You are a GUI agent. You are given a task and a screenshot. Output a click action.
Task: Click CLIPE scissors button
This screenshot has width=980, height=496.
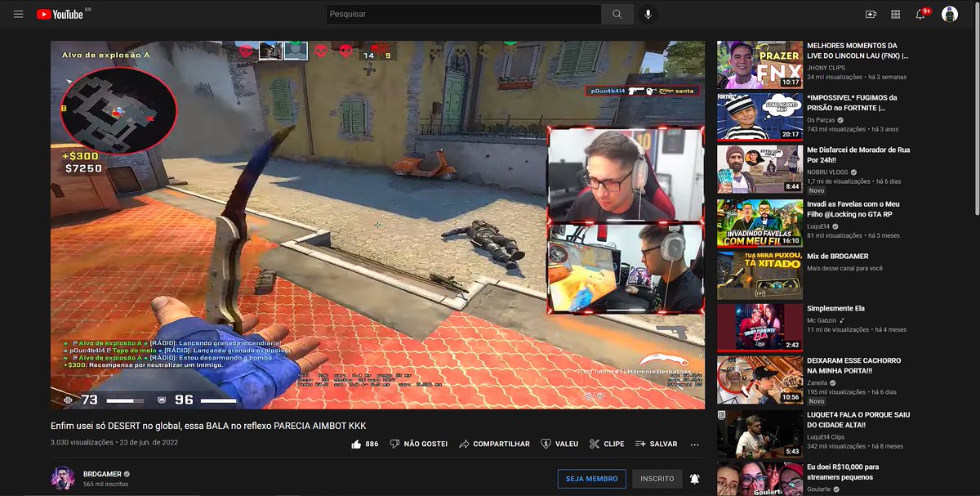point(607,444)
